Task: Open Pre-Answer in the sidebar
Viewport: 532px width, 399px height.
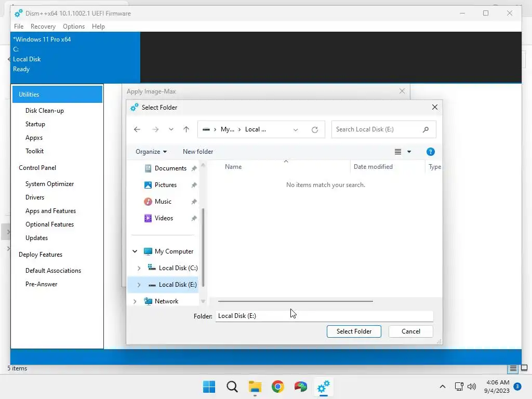Action: (x=41, y=284)
